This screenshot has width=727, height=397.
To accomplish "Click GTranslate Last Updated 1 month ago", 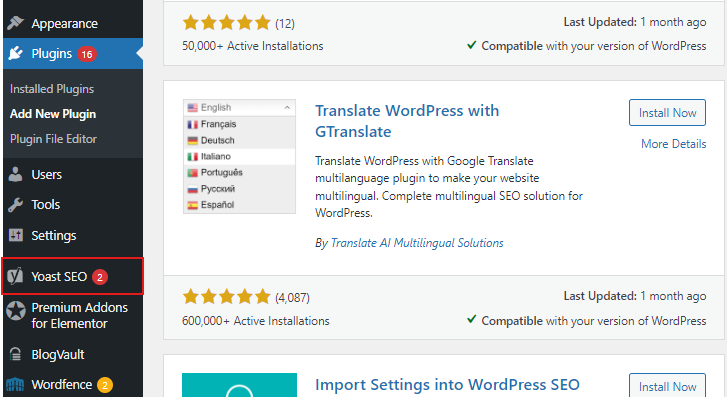I will 635,296.
